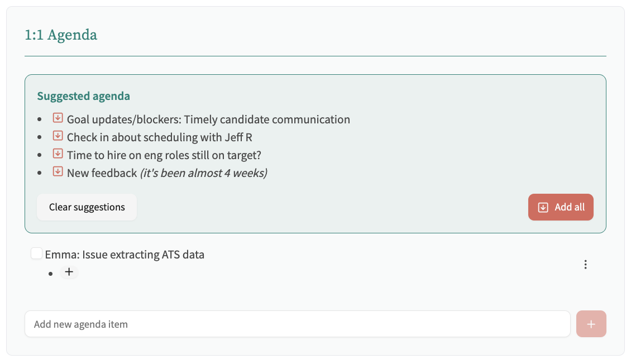631x364 pixels.
Task: Add the Time to hire suggestion icon
Action: coord(58,154)
